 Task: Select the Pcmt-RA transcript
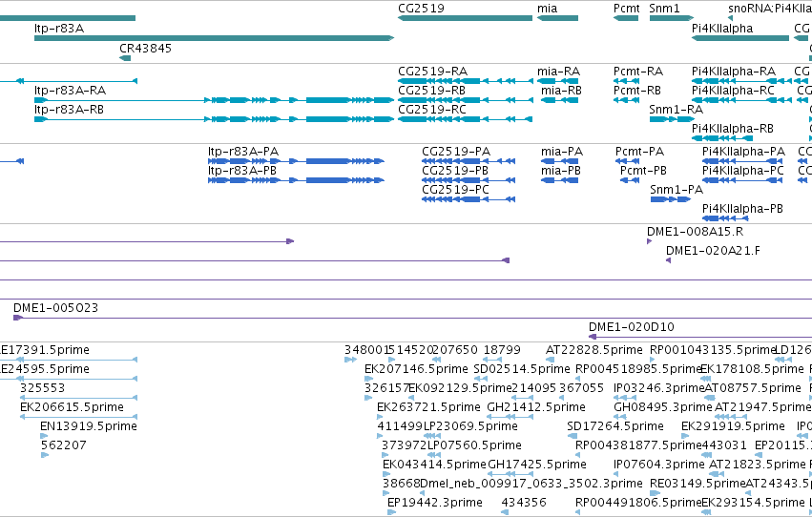(x=626, y=81)
